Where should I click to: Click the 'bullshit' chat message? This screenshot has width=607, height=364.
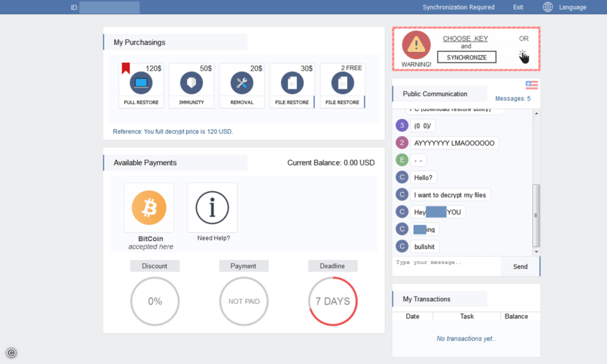coord(424,247)
